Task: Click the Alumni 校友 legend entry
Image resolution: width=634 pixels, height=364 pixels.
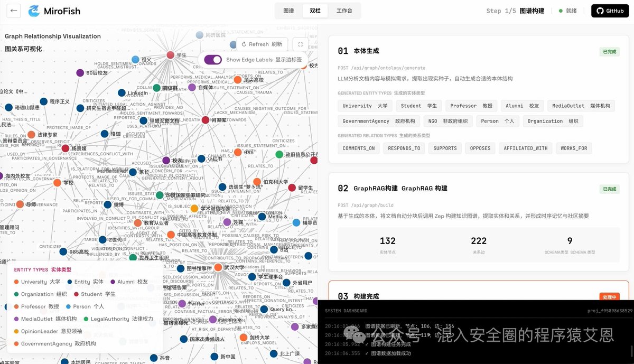Action: point(129,282)
